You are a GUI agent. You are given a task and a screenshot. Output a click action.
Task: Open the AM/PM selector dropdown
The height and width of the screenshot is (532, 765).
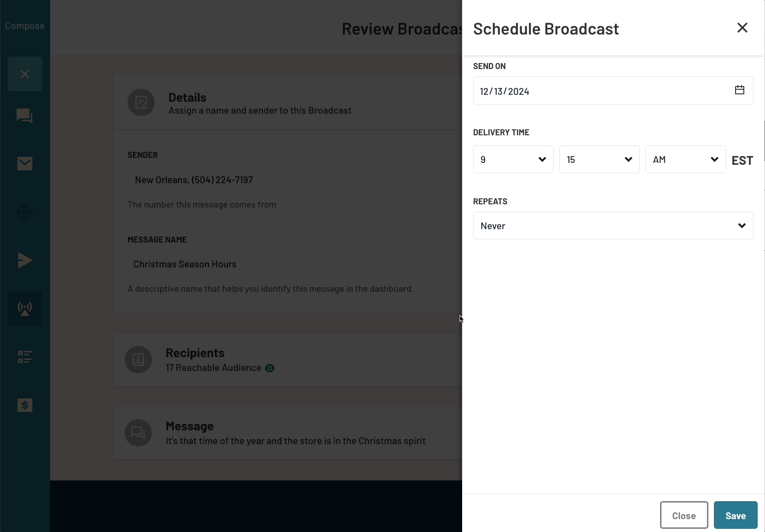685,160
